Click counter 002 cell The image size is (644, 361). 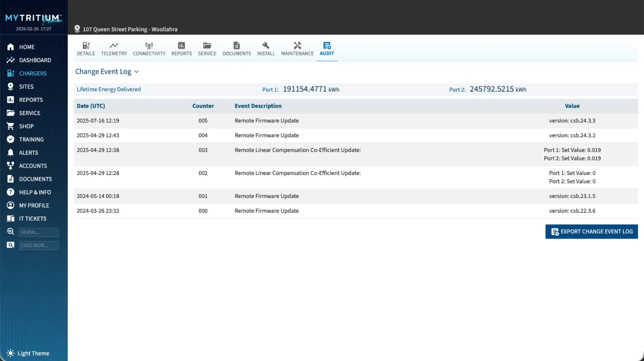(203, 173)
